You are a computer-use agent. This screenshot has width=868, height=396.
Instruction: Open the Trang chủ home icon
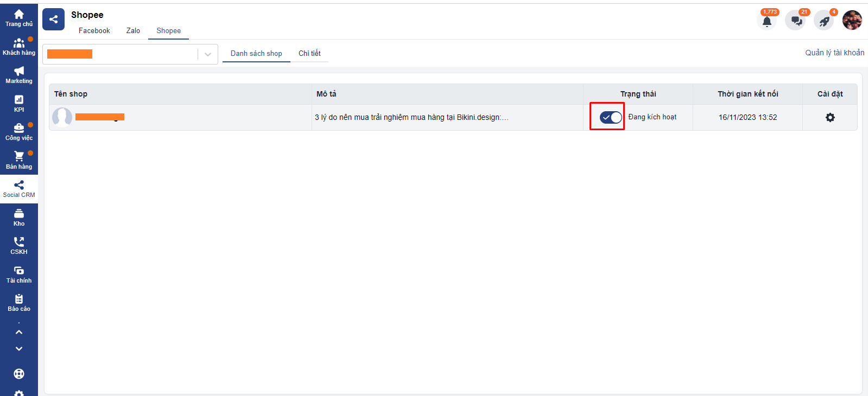19,18
